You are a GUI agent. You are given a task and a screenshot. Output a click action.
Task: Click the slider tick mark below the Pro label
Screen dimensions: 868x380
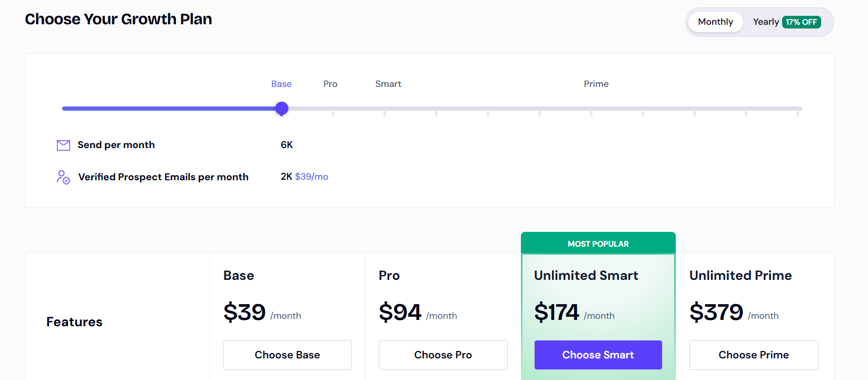pos(333,112)
